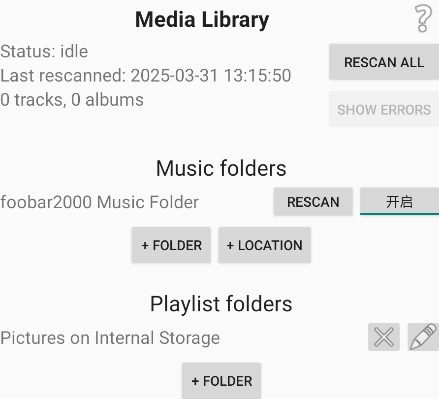
Task: Select the foobar2000 Music Folder entry
Action: [99, 202]
